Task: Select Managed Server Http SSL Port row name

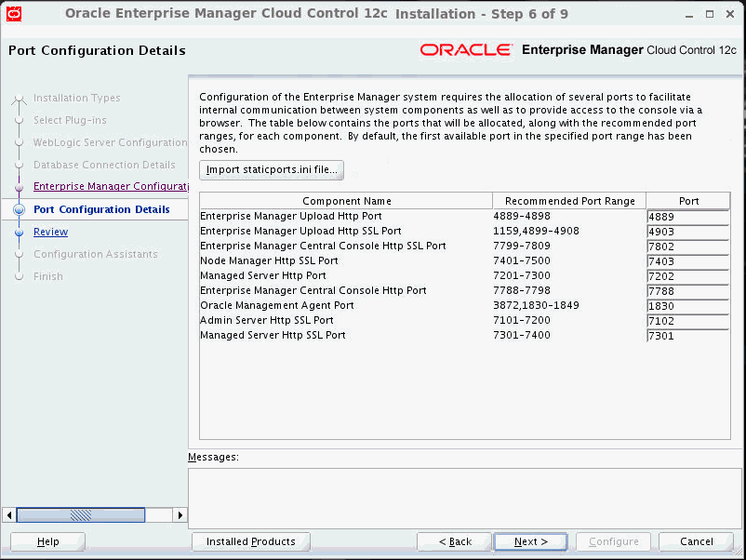Action: point(273,335)
